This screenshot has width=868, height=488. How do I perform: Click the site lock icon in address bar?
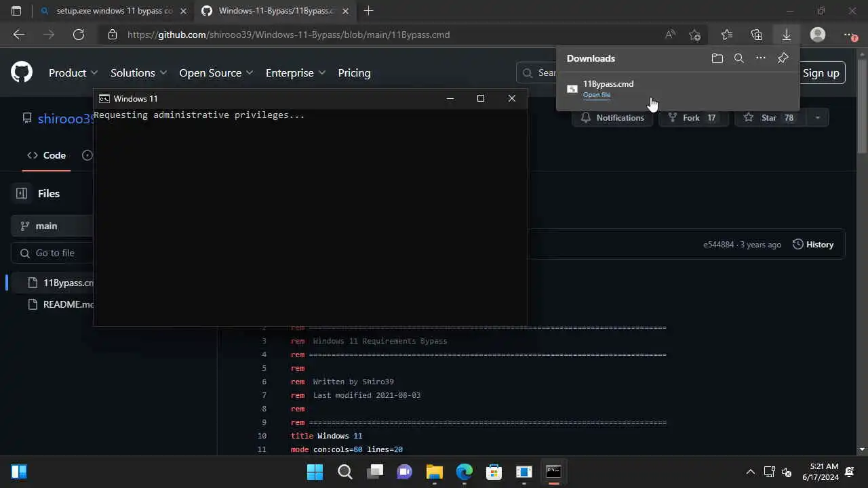coord(113,35)
